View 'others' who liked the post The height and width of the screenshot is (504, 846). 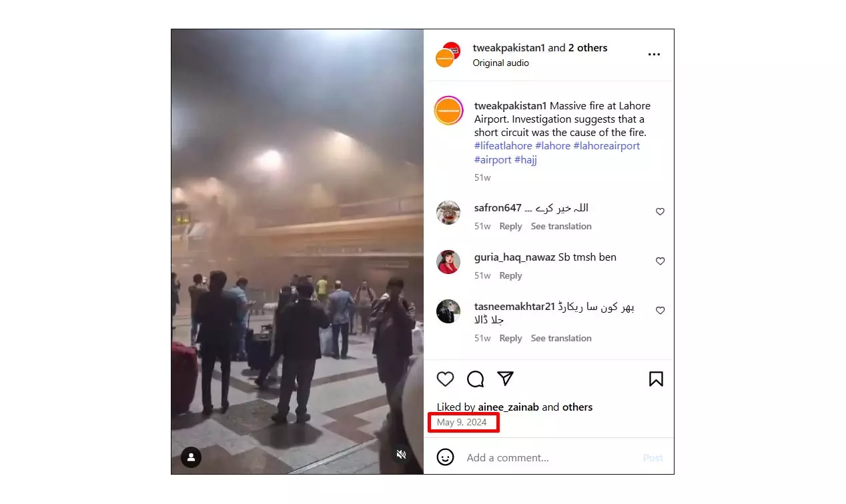point(577,407)
